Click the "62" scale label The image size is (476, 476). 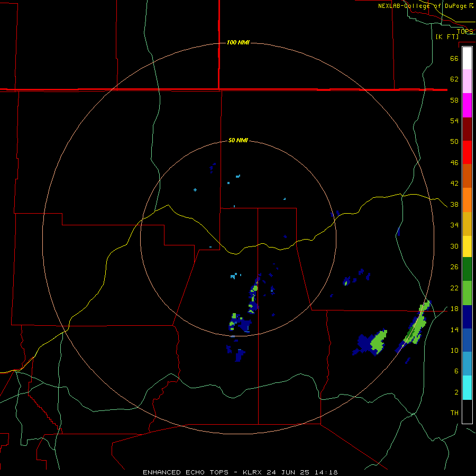click(x=454, y=79)
